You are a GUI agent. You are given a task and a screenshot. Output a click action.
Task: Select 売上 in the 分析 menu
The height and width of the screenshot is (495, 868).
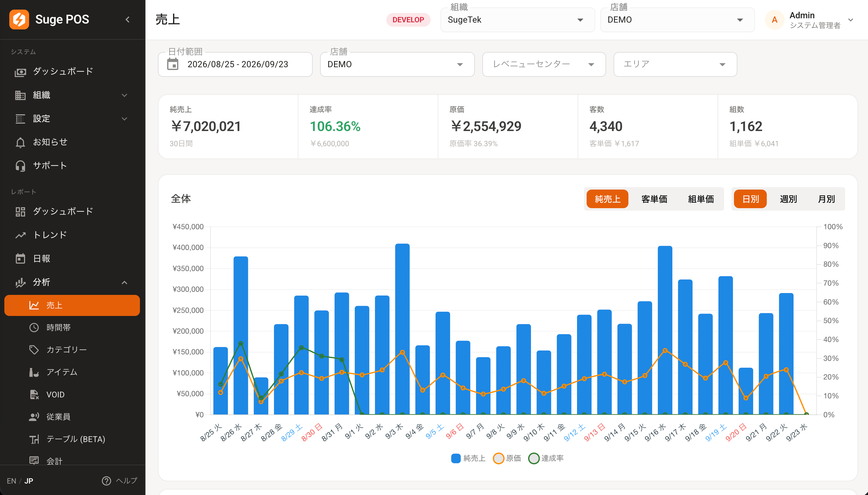72,305
